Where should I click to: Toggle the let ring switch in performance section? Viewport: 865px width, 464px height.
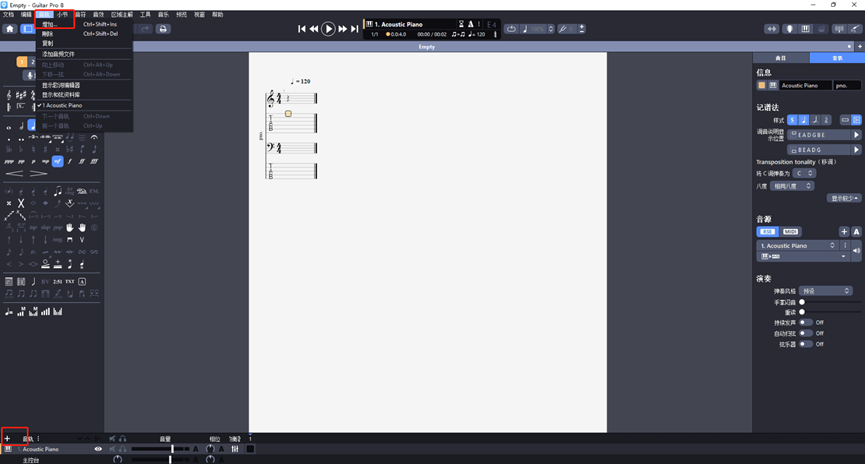click(x=805, y=322)
